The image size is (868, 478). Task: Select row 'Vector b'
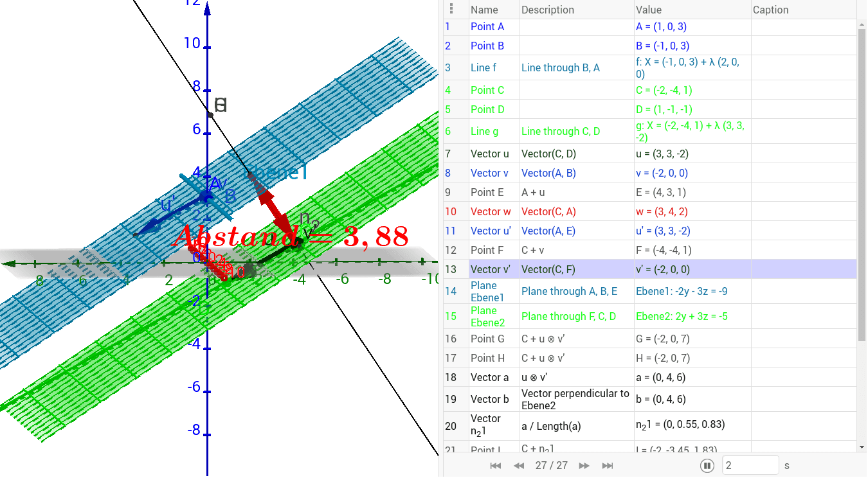pyautogui.click(x=649, y=399)
